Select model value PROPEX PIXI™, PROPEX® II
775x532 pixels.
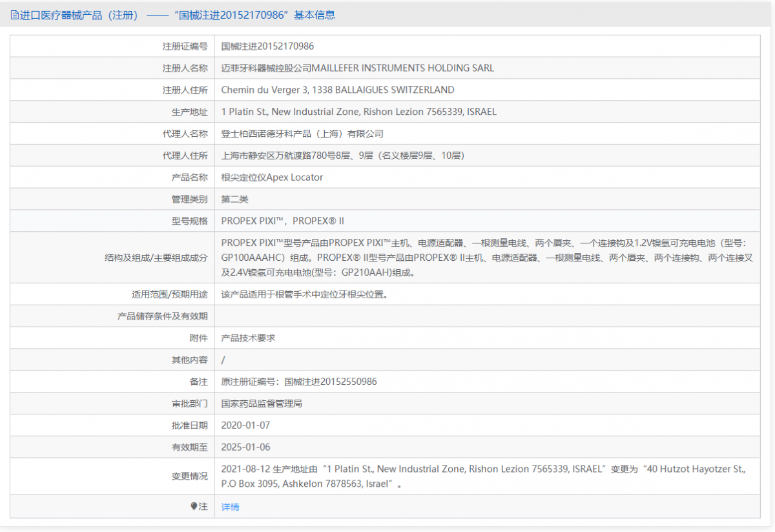point(283,221)
